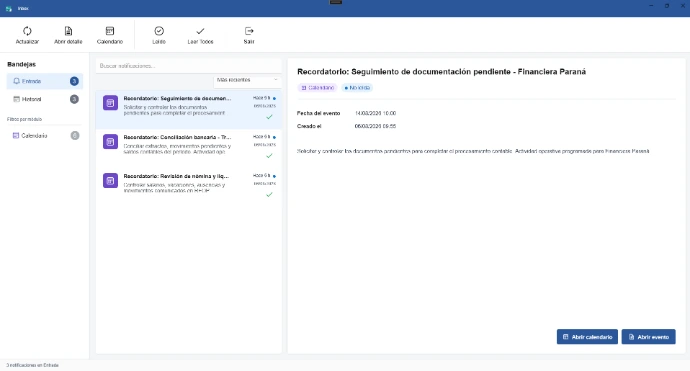Click the notification description paragraph in detail
The width and height of the screenshot is (690, 371).
(x=473, y=151)
